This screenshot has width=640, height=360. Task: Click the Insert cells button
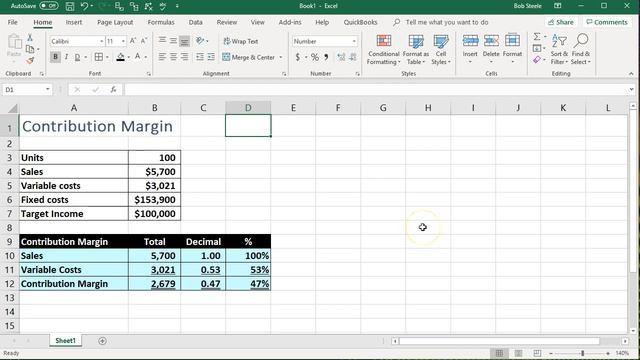coord(470,50)
